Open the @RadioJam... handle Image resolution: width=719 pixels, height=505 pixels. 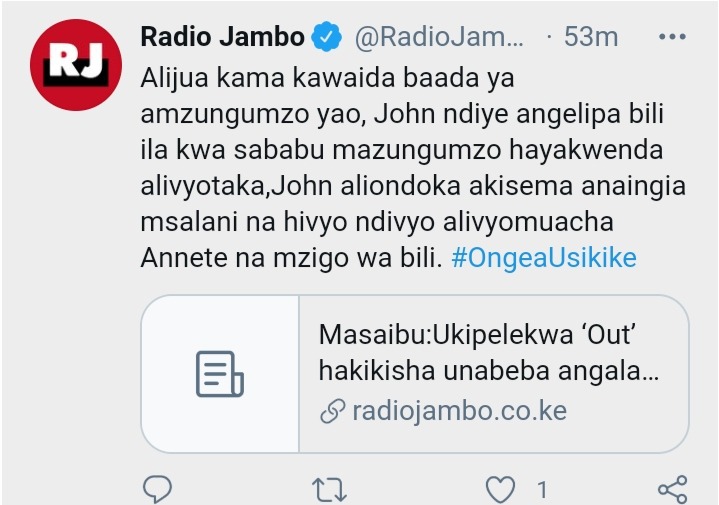439,37
